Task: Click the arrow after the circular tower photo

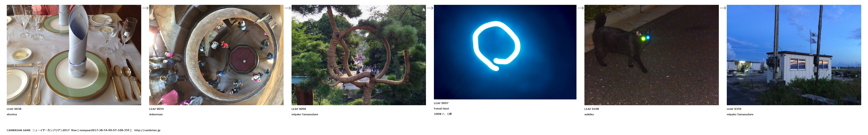Action: tap(287, 8)
